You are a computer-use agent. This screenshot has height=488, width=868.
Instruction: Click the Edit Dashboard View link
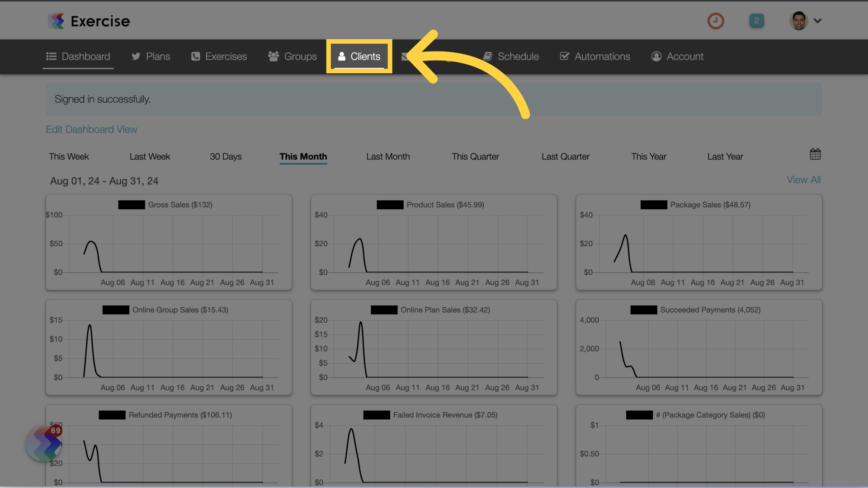(x=92, y=129)
